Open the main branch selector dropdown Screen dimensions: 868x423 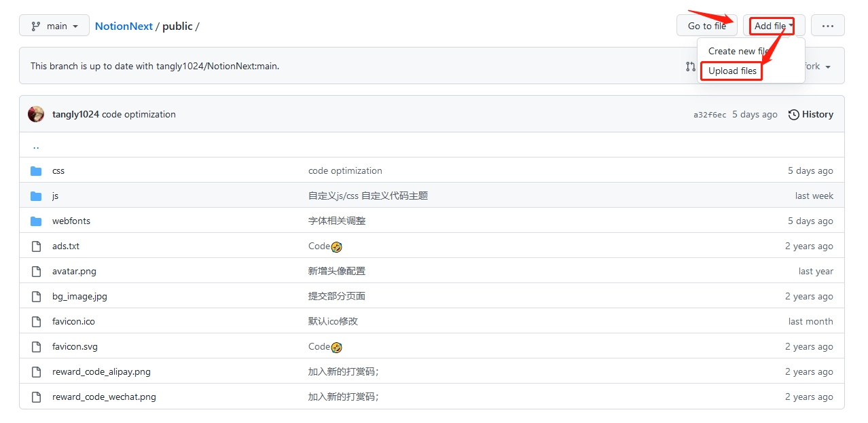click(x=54, y=26)
